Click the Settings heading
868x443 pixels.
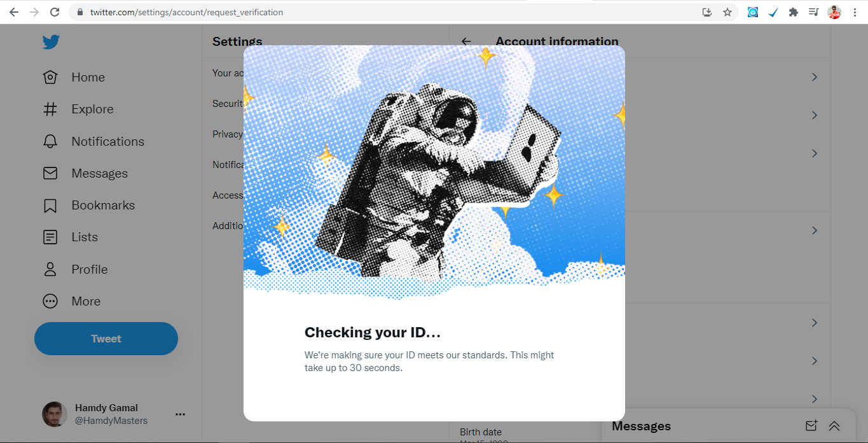[237, 41]
